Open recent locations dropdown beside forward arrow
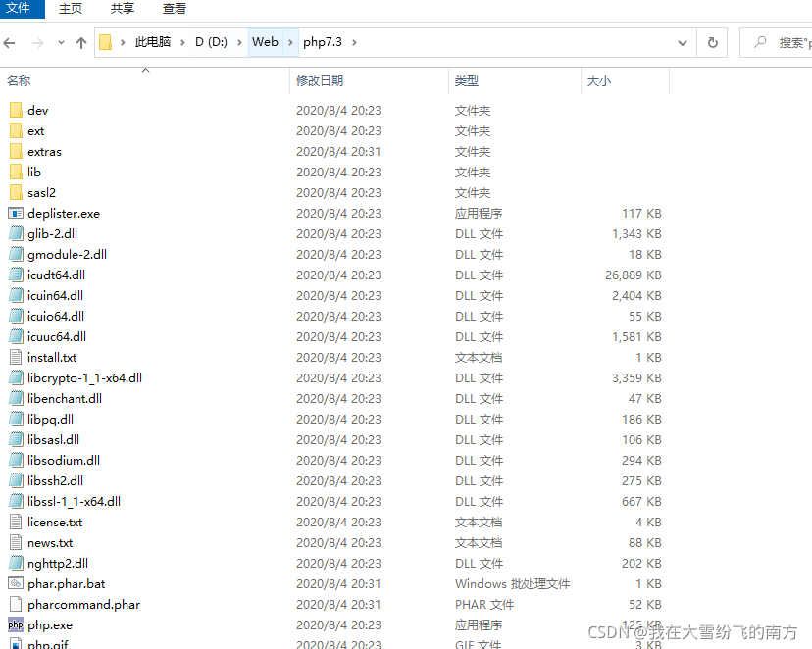Screen dimensions: 812x649 (x=59, y=42)
